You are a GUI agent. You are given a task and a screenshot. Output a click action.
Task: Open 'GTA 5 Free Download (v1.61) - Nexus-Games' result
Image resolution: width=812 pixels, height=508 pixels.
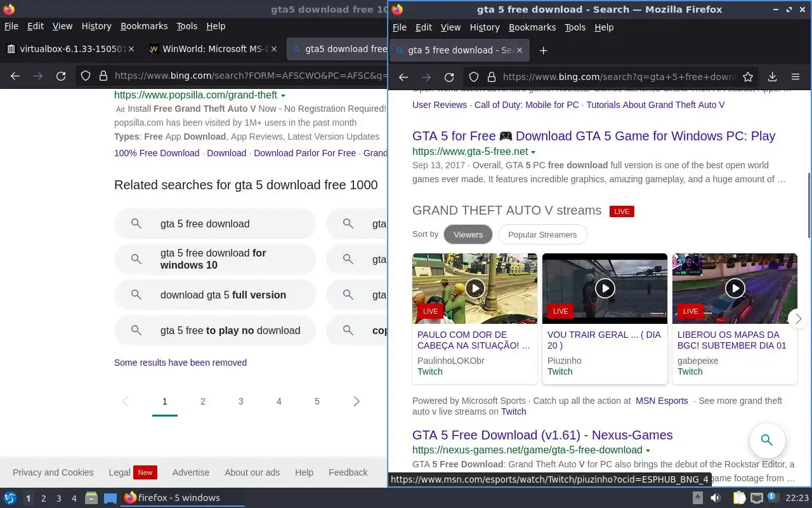[542, 435]
